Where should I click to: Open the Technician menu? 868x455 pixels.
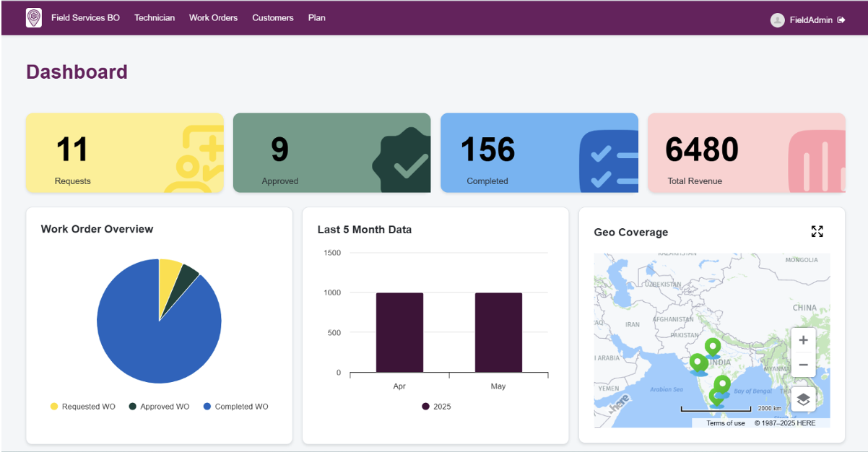155,18
